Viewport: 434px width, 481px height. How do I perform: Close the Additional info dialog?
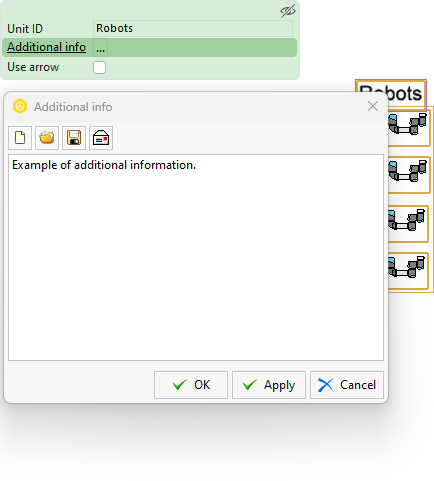tap(373, 106)
